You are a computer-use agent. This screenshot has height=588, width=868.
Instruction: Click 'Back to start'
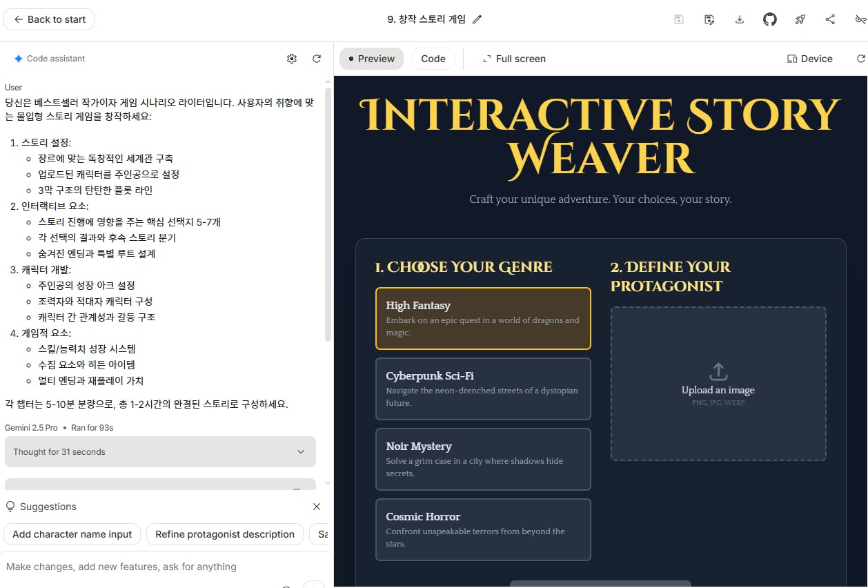(48, 19)
